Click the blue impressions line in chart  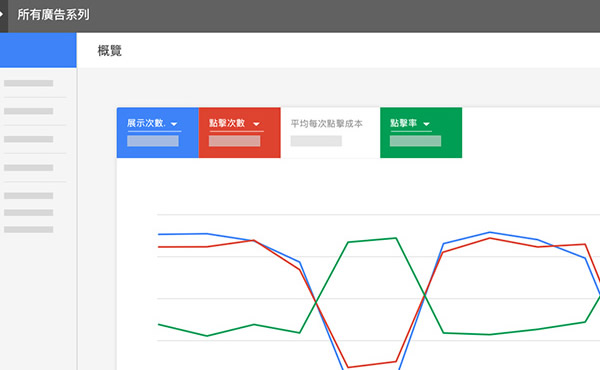490,233
